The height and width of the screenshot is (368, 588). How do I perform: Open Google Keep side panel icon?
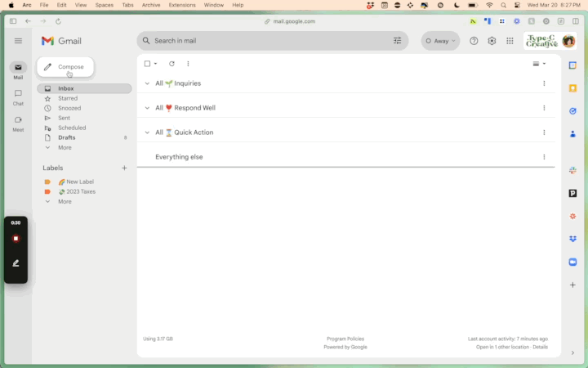pyautogui.click(x=572, y=88)
